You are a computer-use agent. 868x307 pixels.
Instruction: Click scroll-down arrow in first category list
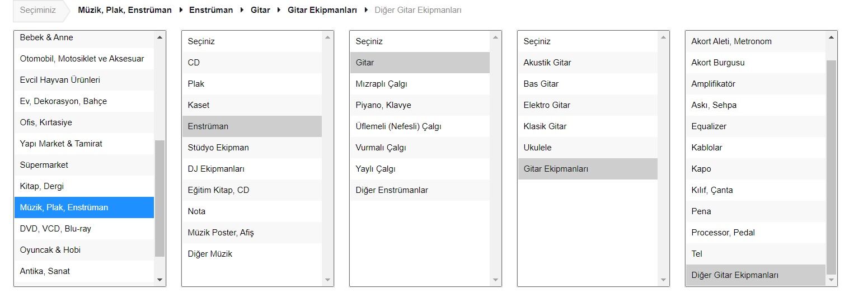pyautogui.click(x=159, y=280)
